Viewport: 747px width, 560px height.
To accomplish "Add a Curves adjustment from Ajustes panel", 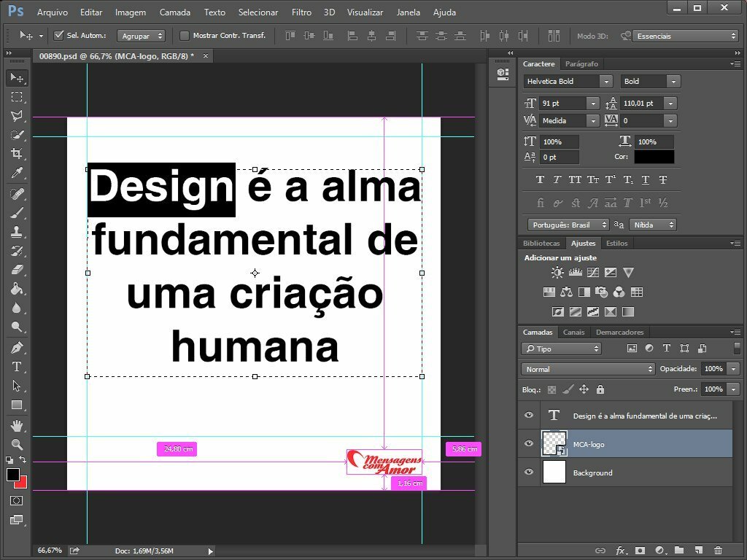I will click(593, 272).
